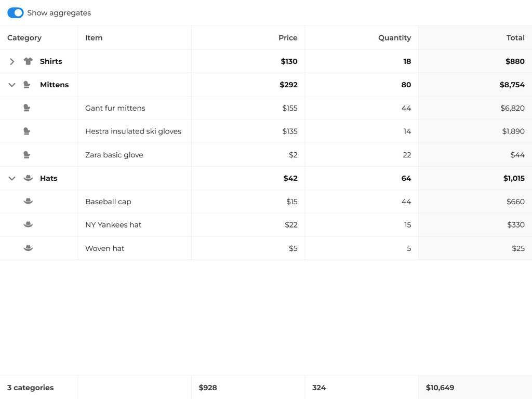The height and width of the screenshot is (399, 532).
Task: Click the hat icon beside Hats group
Action: tap(28, 178)
